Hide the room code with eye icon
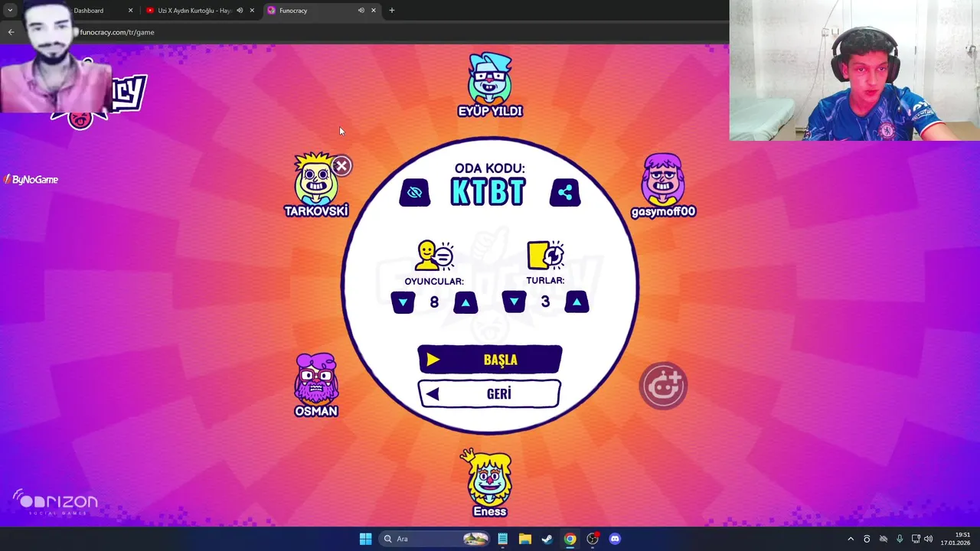980x551 pixels. coord(414,192)
